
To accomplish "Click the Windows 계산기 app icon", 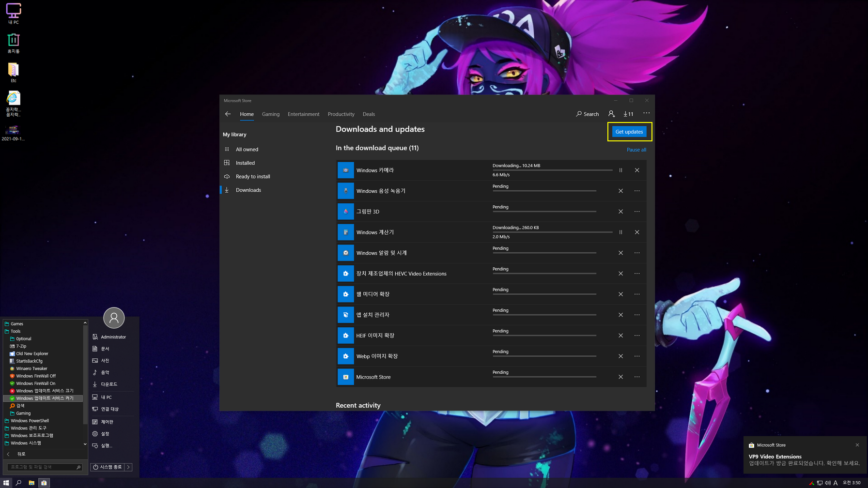I will 346,232.
